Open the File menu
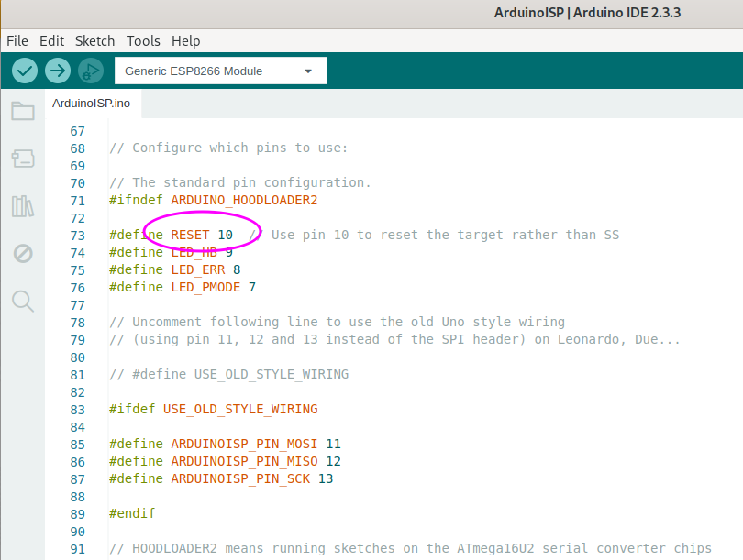The height and width of the screenshot is (560, 743). (17, 41)
